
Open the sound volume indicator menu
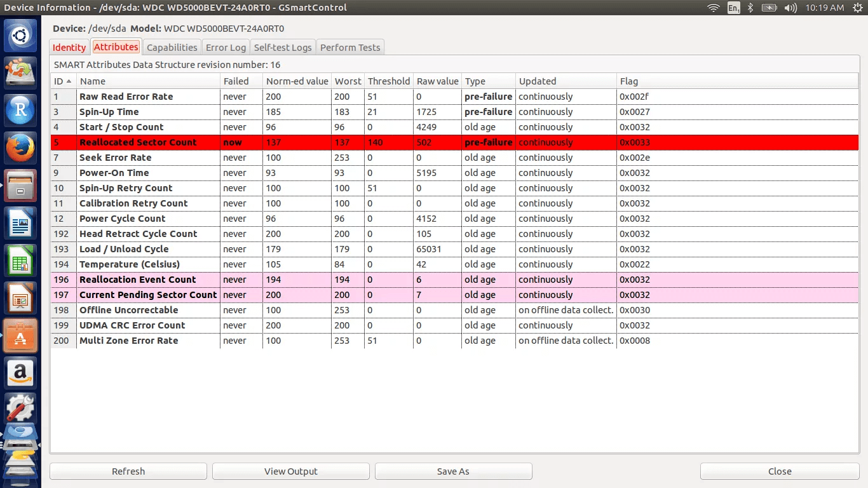[x=790, y=8]
